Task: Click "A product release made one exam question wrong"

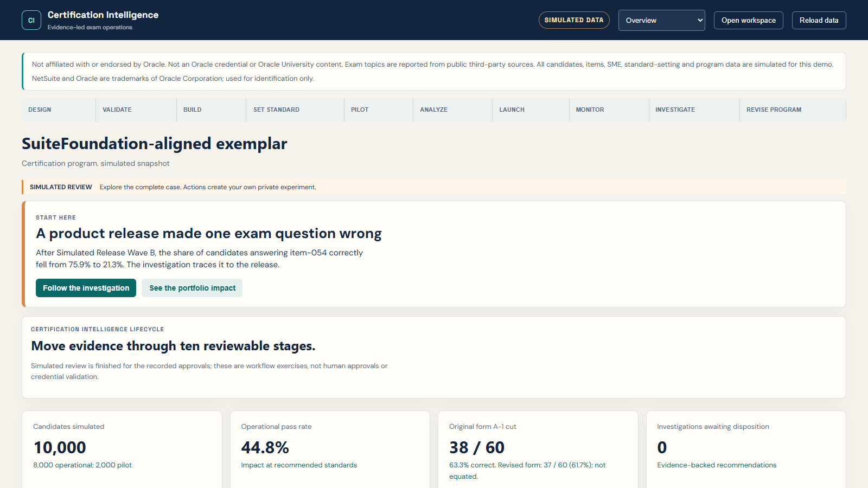Action: coord(209,234)
